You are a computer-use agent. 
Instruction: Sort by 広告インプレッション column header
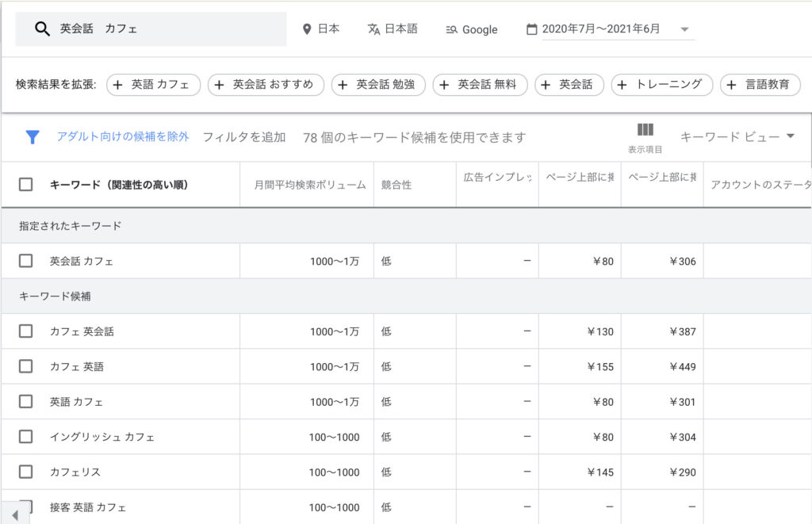[x=498, y=177]
